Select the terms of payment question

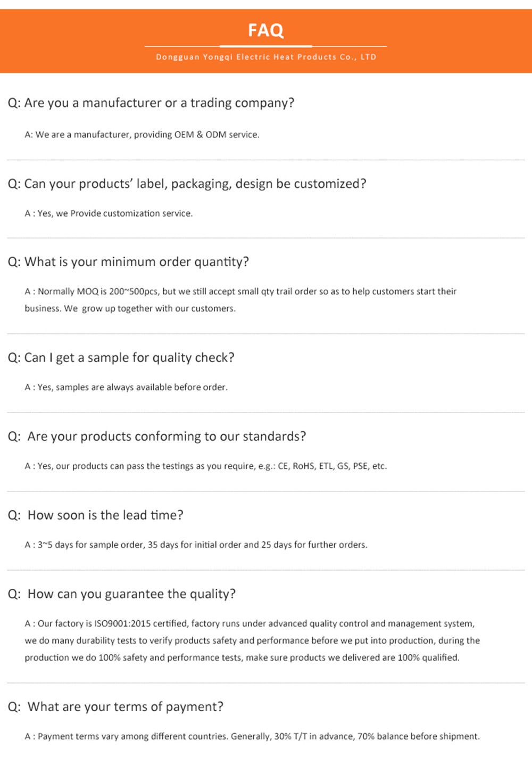[x=115, y=707]
